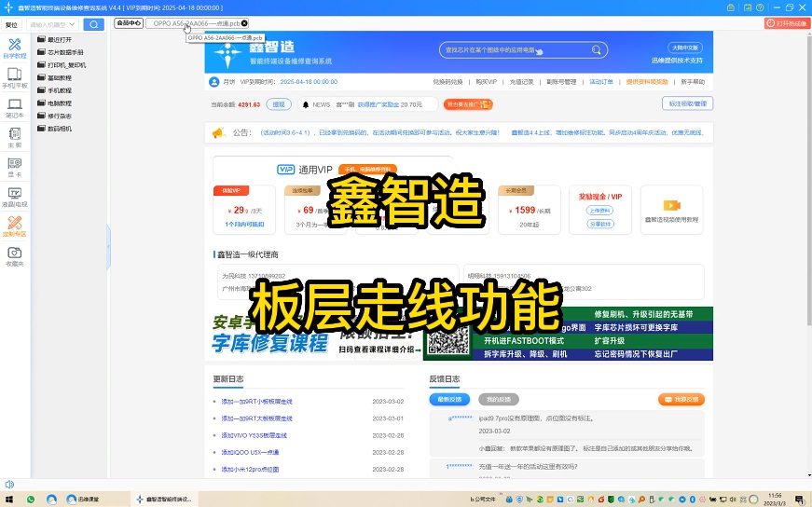Image resolution: width=812 pixels, height=507 pixels.
Task: Expand the 手机教程 folder
Action: tap(59, 90)
